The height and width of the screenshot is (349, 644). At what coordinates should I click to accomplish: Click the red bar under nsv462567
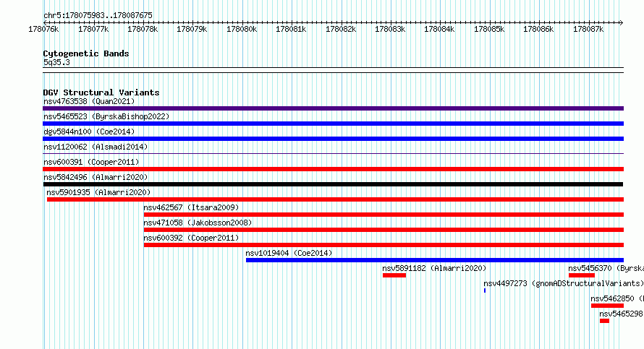coord(384,215)
